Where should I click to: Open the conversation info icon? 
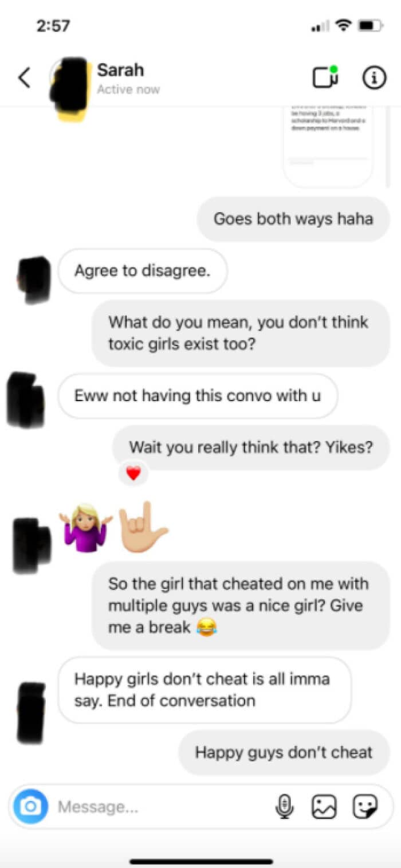[x=374, y=78]
